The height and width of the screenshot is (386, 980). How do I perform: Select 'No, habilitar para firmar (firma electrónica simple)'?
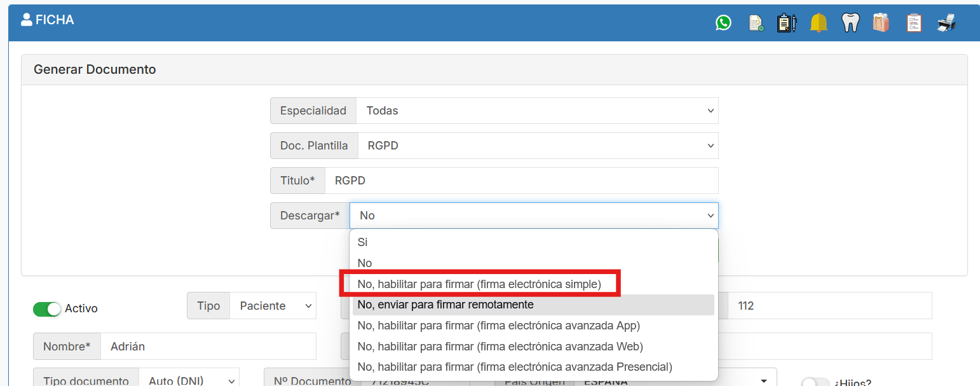coord(479,284)
